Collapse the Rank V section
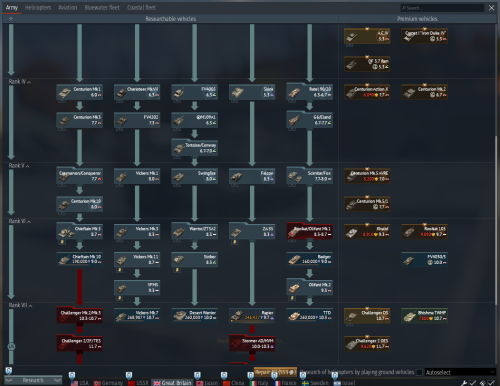This screenshot has height=386, width=500. tap(19, 166)
